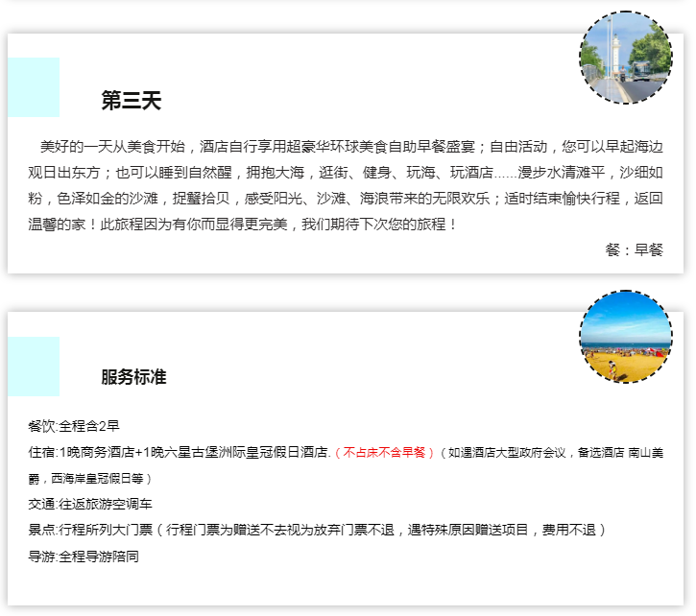Click the line 餐饮:全程含2早
696x616 pixels.
click(74, 426)
